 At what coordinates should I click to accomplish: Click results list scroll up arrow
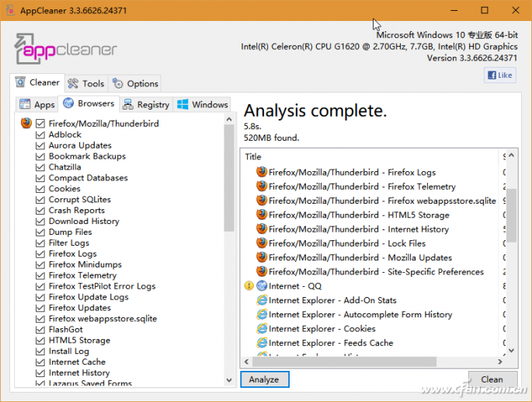click(x=511, y=156)
